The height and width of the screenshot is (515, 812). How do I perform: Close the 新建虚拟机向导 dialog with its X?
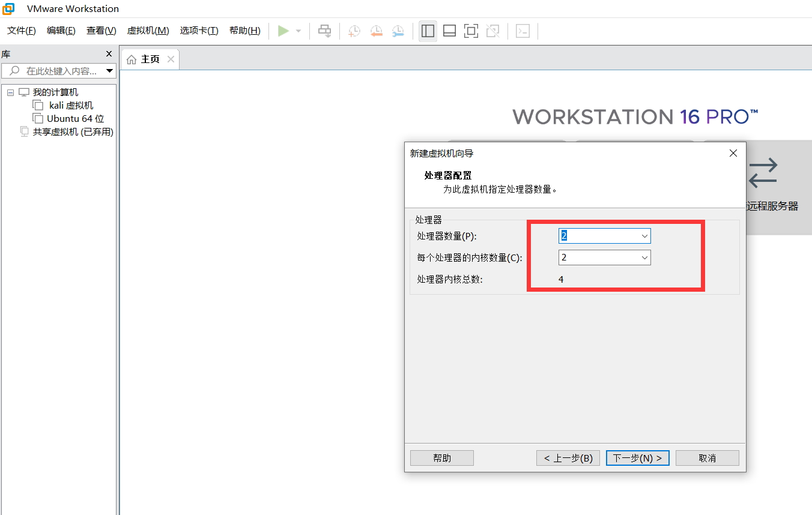(x=733, y=153)
